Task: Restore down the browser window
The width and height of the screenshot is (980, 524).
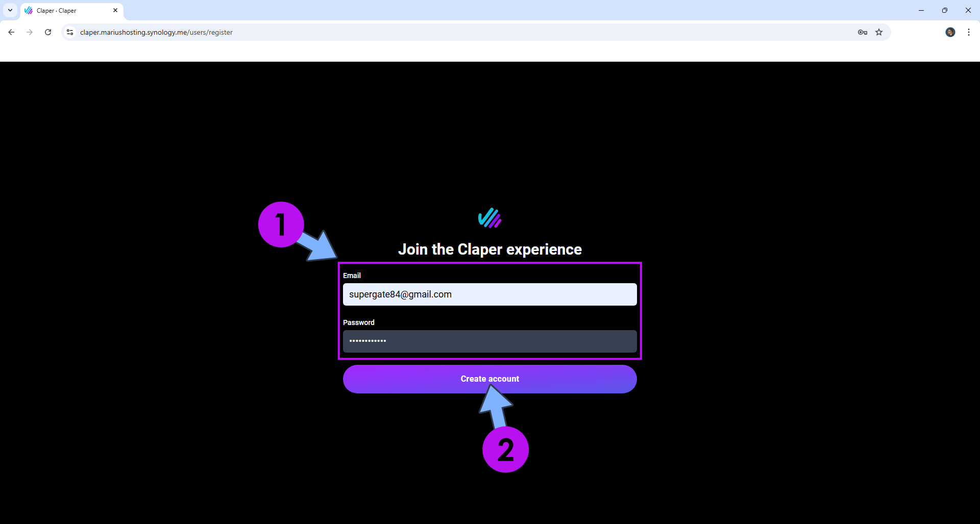Action: coord(945,10)
